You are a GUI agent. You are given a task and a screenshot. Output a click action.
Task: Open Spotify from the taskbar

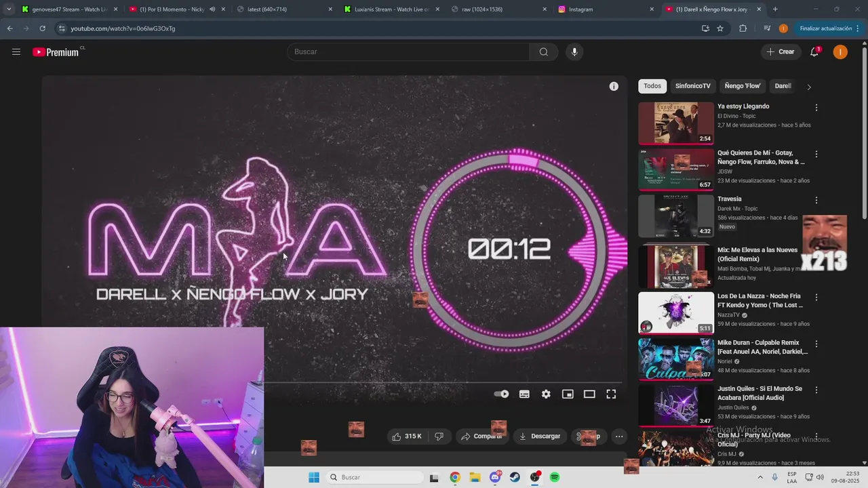[555, 477]
